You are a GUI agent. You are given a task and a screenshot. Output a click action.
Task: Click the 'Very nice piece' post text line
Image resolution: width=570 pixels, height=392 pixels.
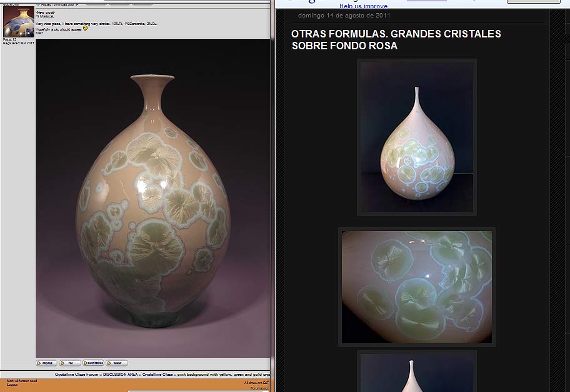pos(96,24)
